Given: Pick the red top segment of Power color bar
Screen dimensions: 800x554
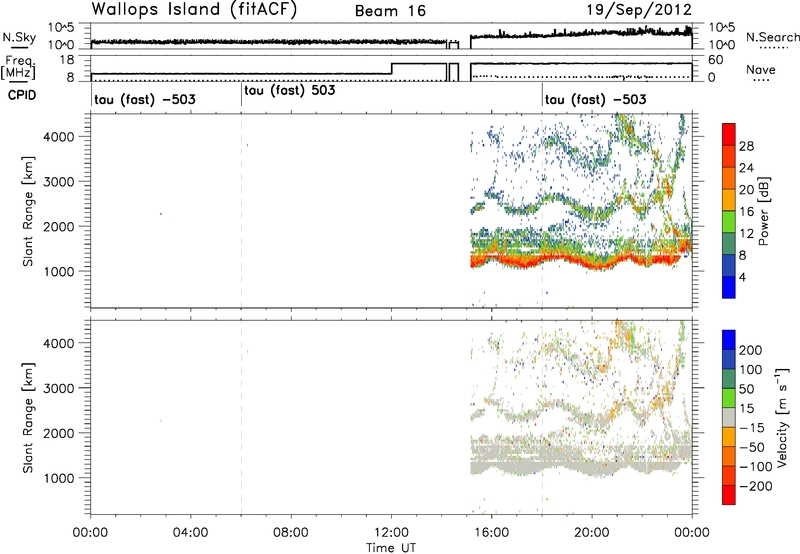Looking at the screenshot, I should point(729,134).
